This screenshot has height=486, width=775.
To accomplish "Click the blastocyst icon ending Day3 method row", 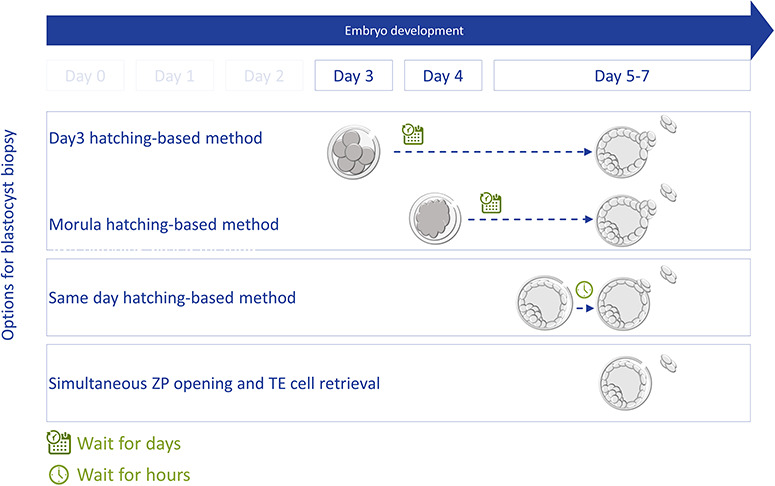I will [625, 153].
